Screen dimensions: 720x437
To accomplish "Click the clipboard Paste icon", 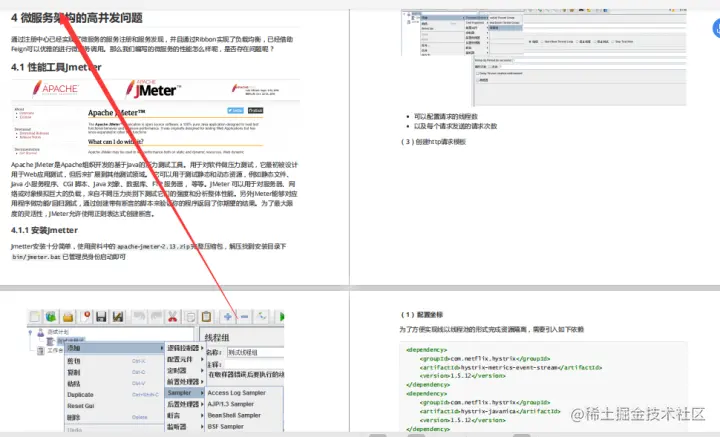I will click(207, 316).
